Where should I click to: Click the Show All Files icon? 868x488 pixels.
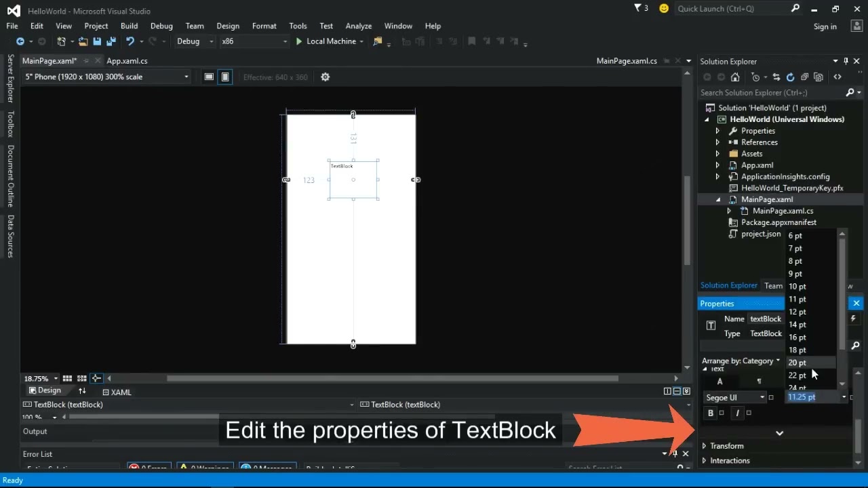818,77
